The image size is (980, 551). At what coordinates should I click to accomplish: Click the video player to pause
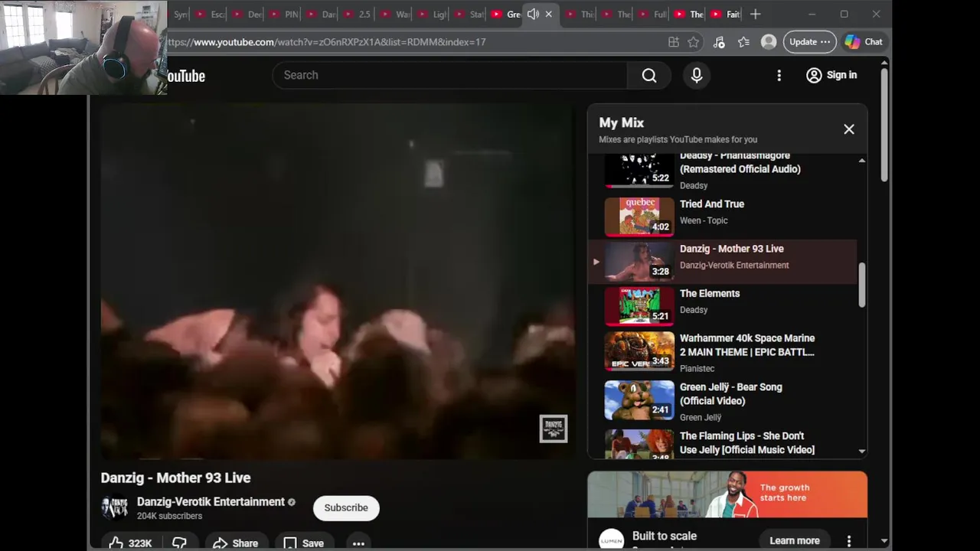tap(337, 282)
